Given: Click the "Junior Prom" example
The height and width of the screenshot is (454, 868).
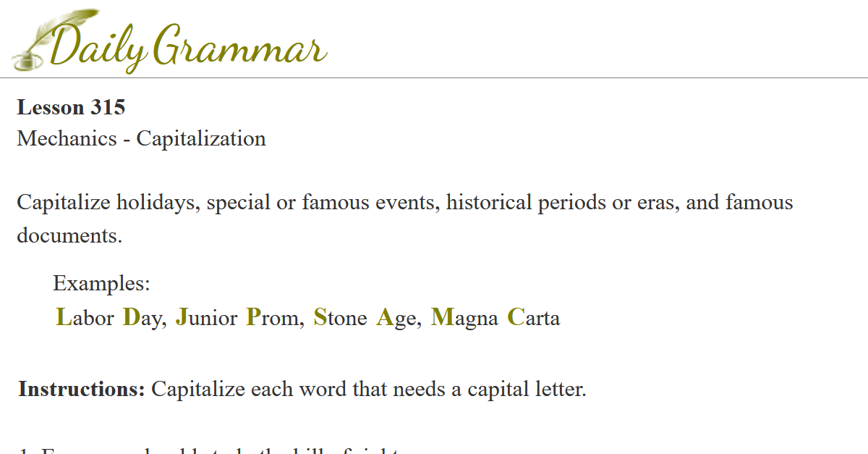Looking at the screenshot, I should pyautogui.click(x=239, y=317).
